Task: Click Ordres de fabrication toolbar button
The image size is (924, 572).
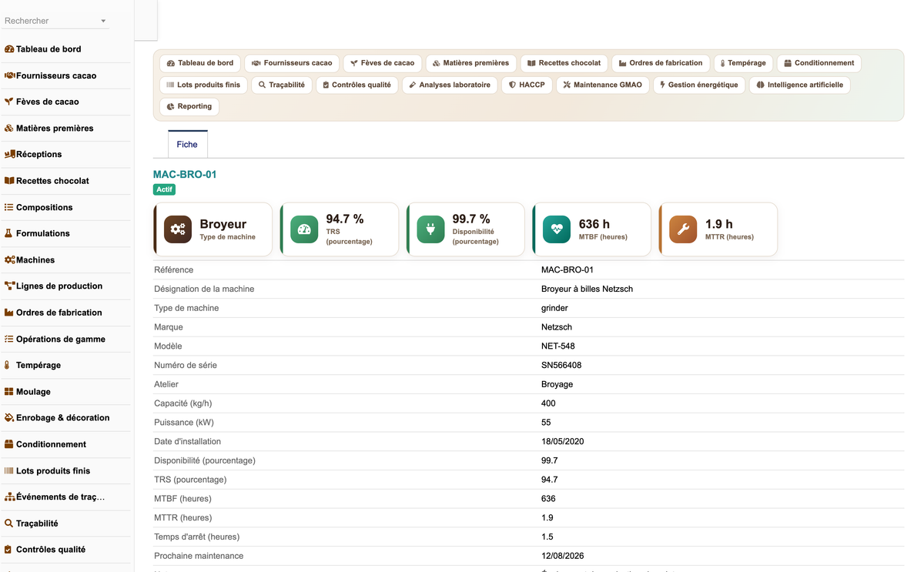Action: (x=661, y=63)
